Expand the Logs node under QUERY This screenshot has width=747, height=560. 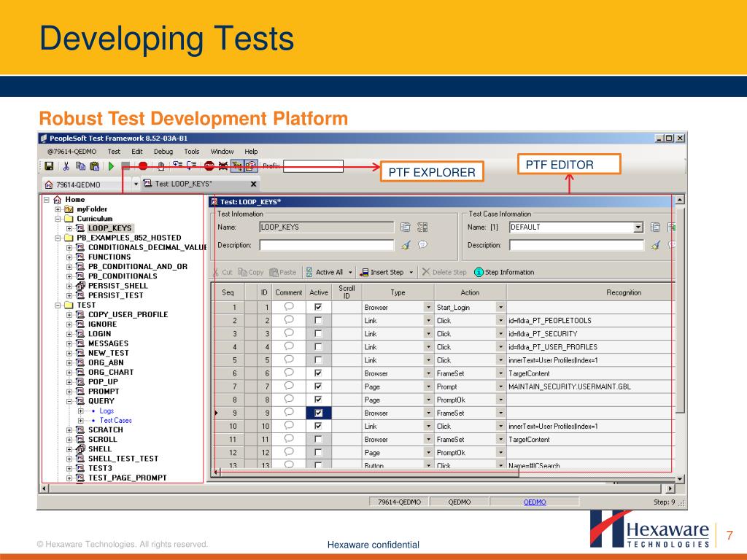(80, 411)
